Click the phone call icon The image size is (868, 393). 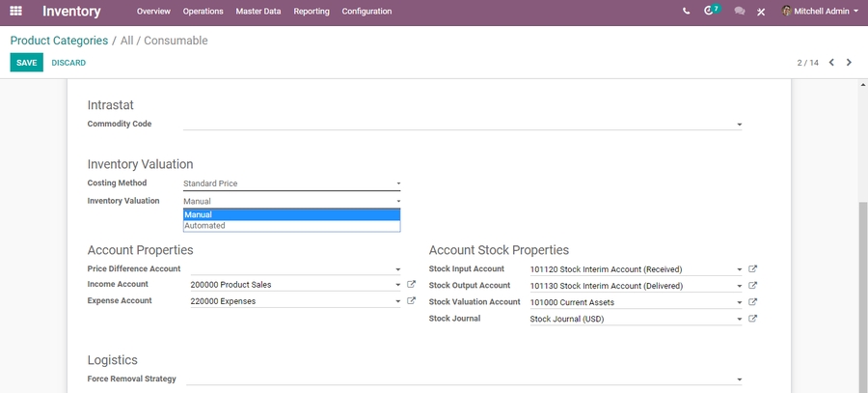tap(686, 12)
